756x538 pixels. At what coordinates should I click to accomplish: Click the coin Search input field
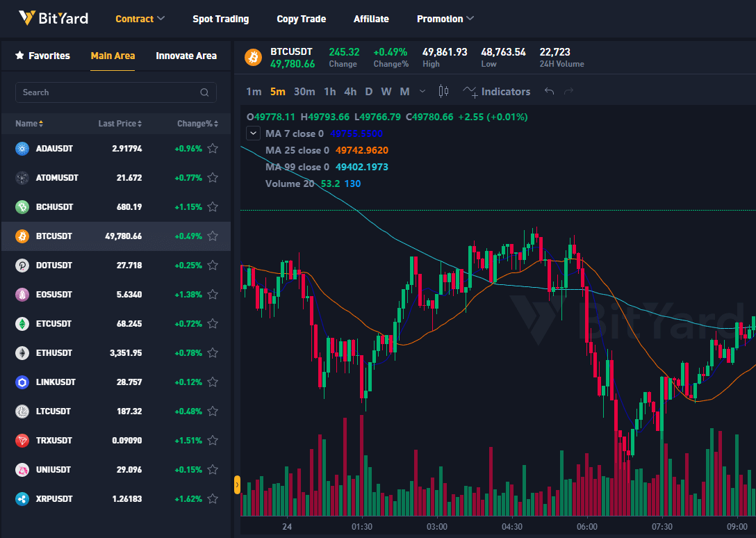(108, 92)
